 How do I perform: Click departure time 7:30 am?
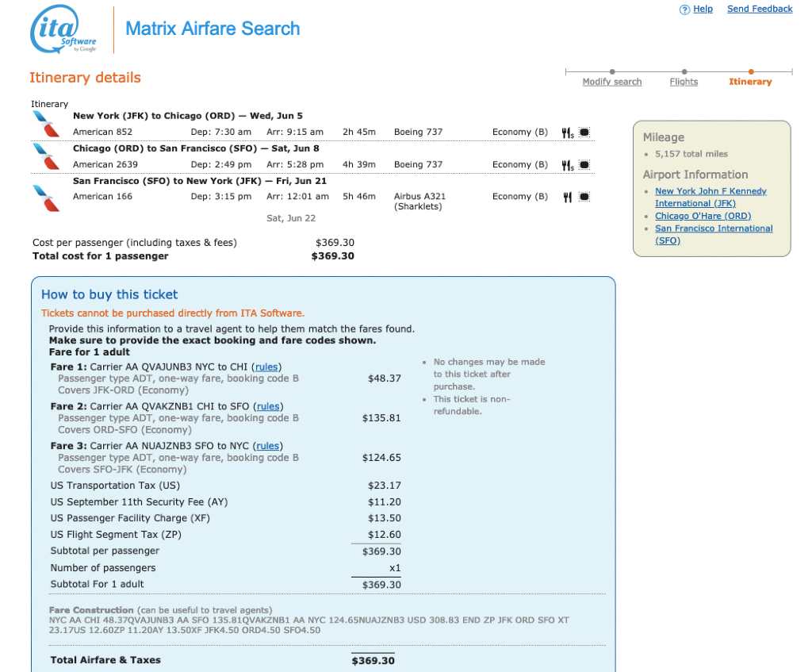pos(220,132)
